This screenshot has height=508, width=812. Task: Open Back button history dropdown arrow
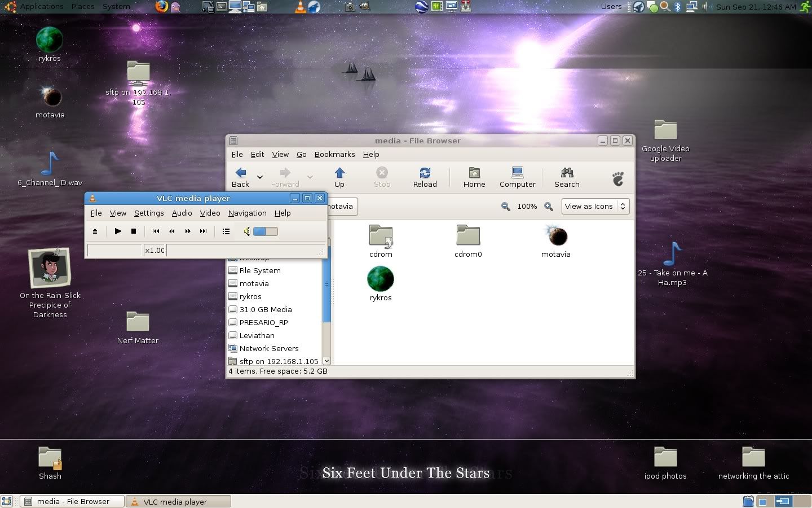[260, 177]
